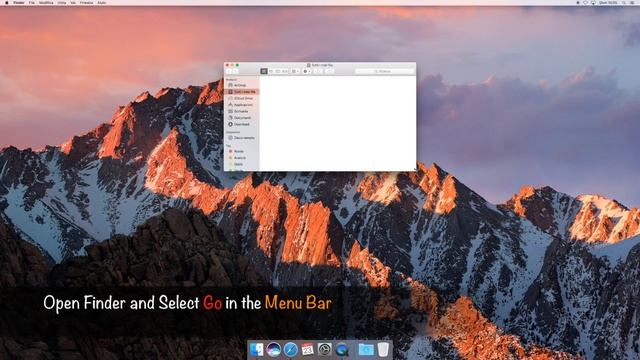The image size is (640, 360).
Task: Select AirDrop in the sidebar
Action: [241, 85]
